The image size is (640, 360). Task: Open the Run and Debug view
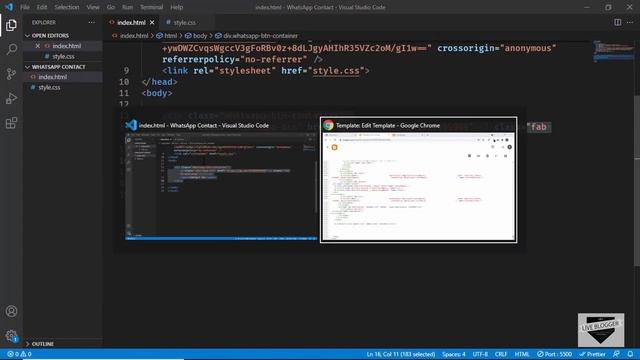pos(11,98)
